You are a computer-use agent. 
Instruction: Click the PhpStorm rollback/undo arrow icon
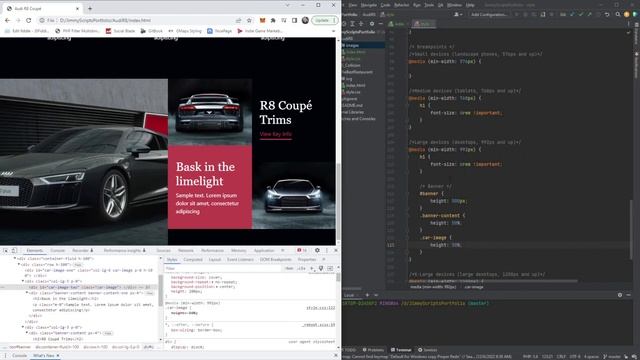coord(607,14)
